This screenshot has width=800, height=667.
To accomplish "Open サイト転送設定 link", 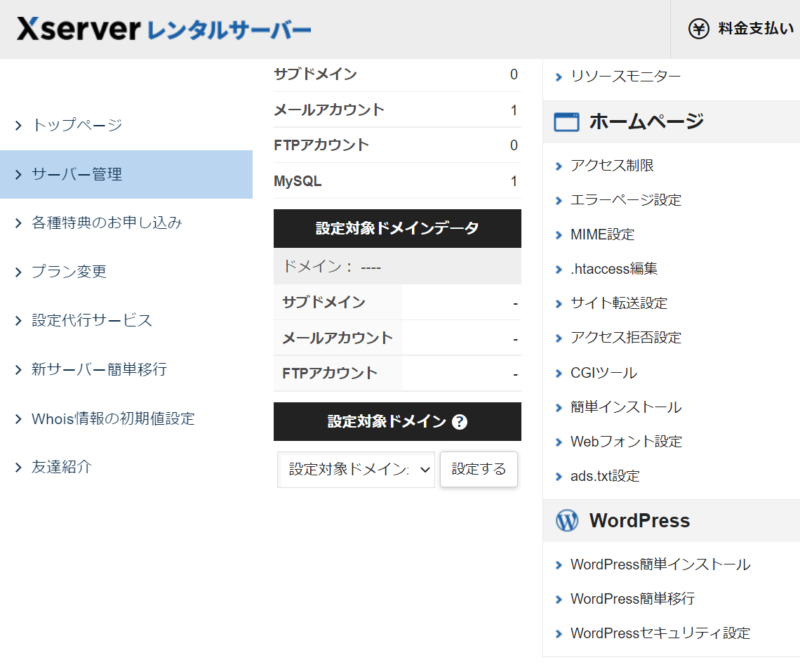I will tap(619, 303).
